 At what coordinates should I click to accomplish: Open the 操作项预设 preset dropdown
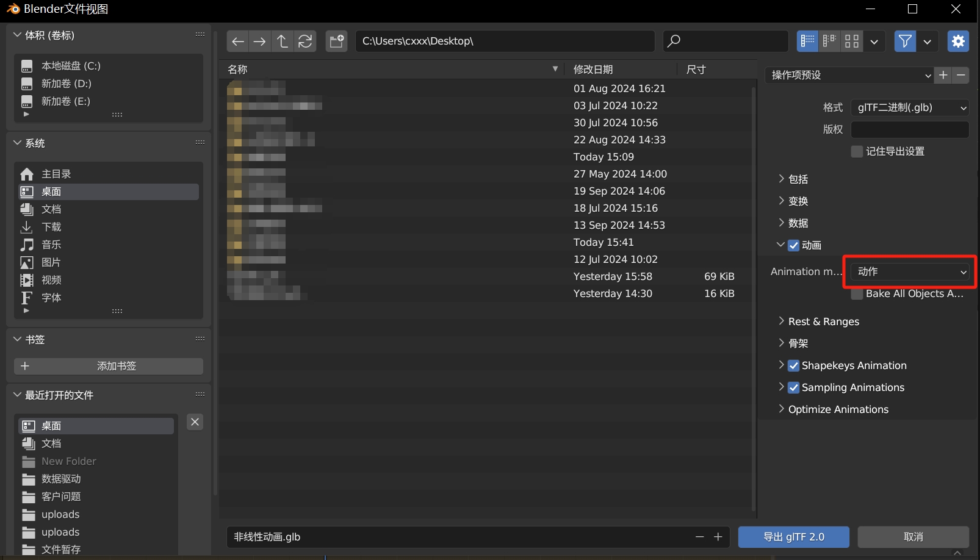pyautogui.click(x=850, y=75)
